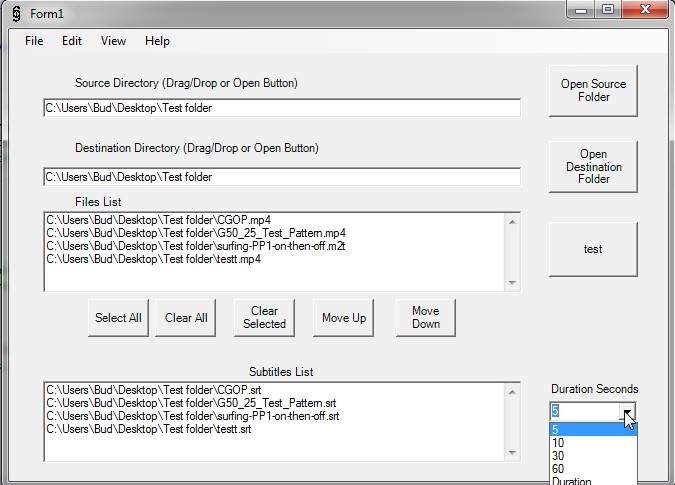This screenshot has height=485, width=675.
Task: Click the Clear All button
Action: [186, 318]
